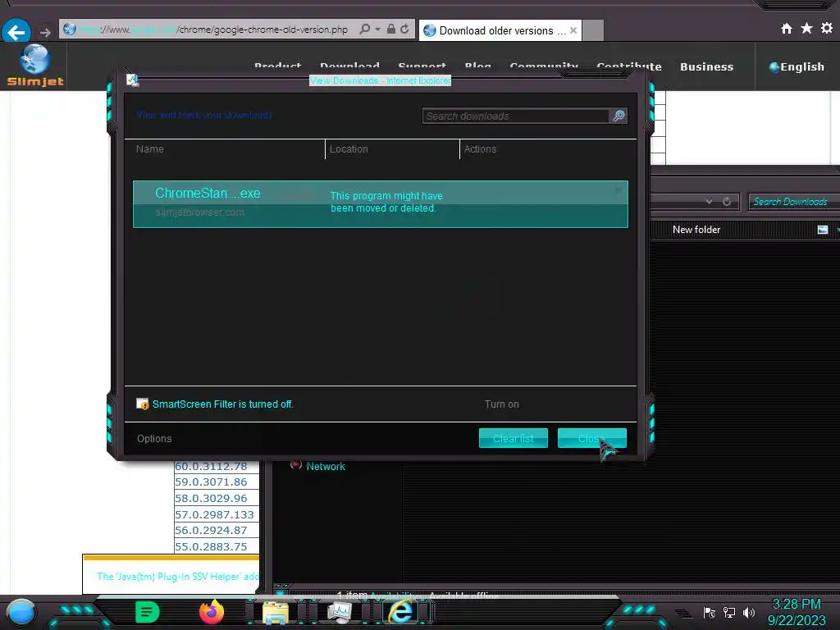
Task: Switch to Internet Explorer taskbar icon
Action: click(402, 612)
